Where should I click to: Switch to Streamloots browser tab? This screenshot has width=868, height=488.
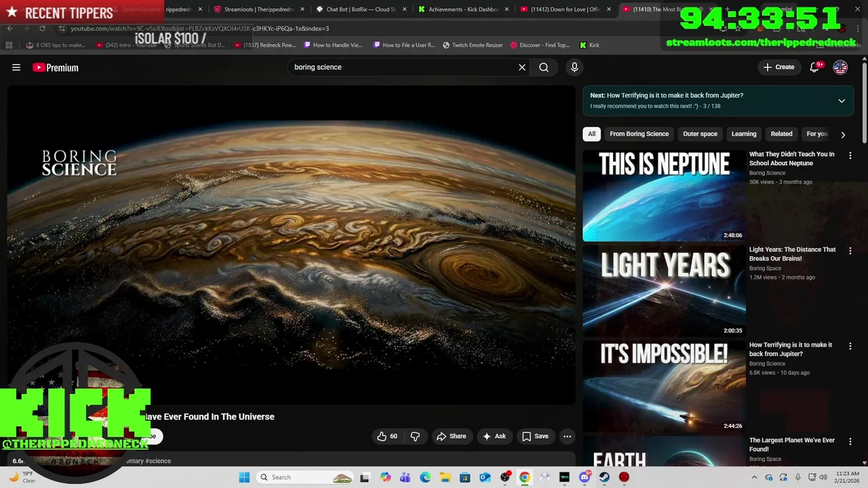coord(258,9)
